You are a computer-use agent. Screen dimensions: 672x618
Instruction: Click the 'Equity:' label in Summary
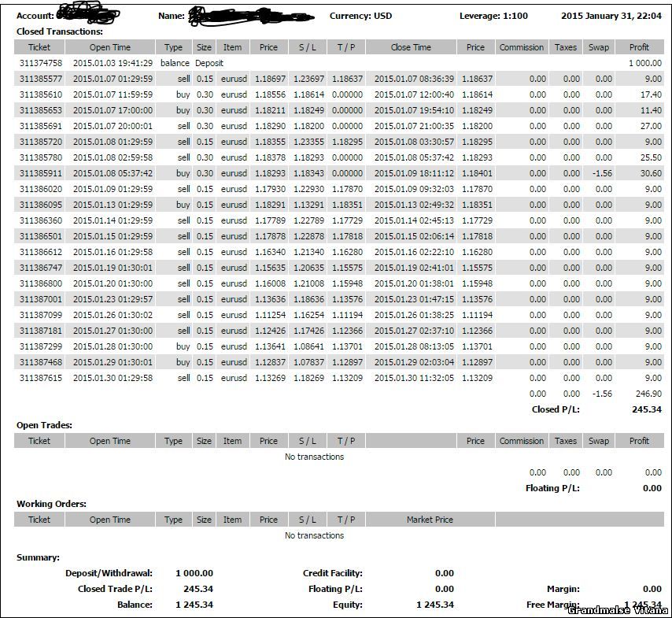(x=348, y=605)
